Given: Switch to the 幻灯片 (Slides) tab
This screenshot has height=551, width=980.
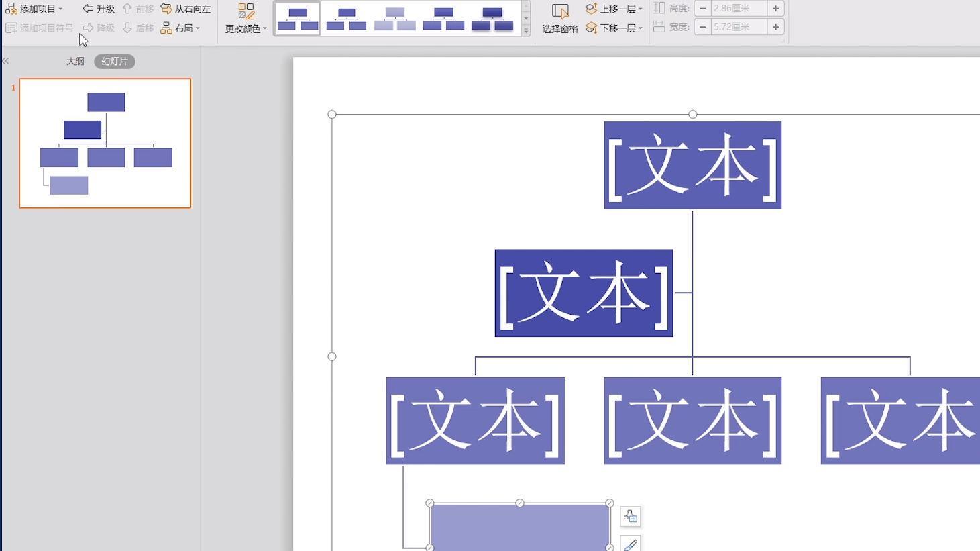Looking at the screenshot, I should pos(115,61).
